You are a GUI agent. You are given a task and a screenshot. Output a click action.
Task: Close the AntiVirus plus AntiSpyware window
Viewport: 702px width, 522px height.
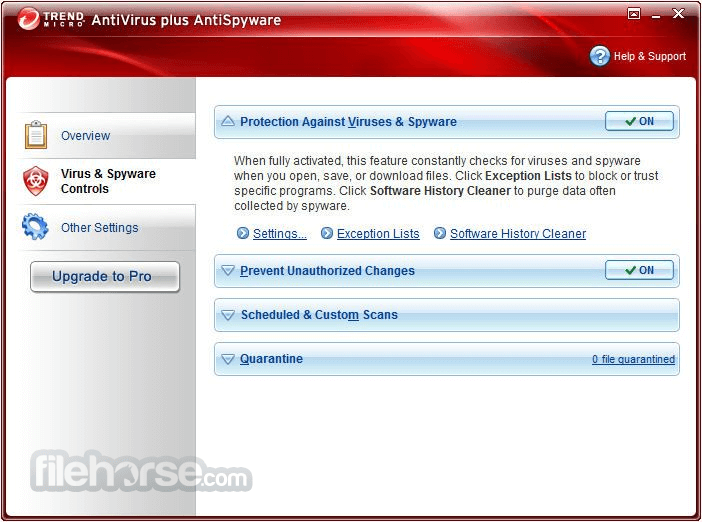678,14
